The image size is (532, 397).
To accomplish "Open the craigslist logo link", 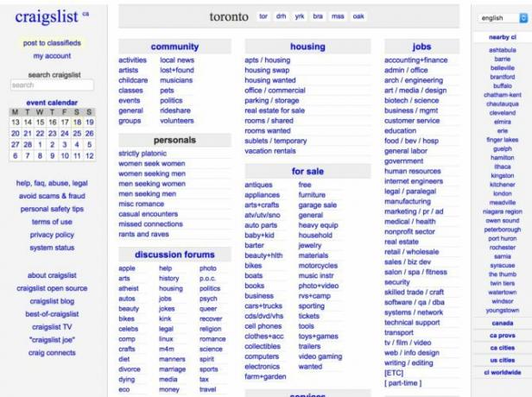I will coord(47,16).
